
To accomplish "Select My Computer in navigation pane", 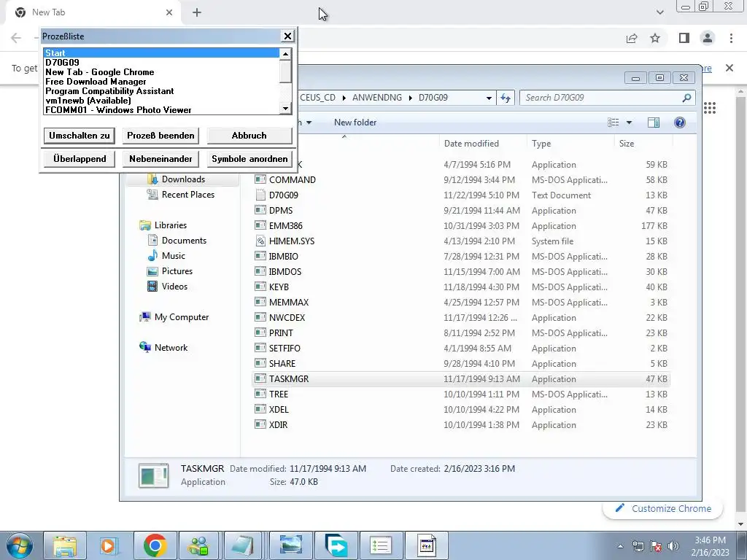I will tap(182, 317).
